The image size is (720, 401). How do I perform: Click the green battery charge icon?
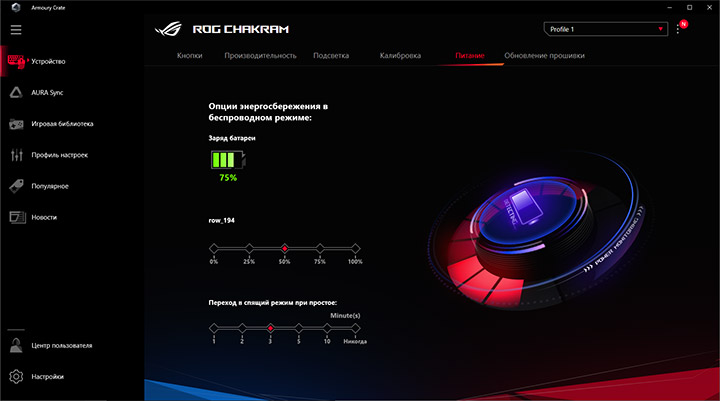(228, 160)
